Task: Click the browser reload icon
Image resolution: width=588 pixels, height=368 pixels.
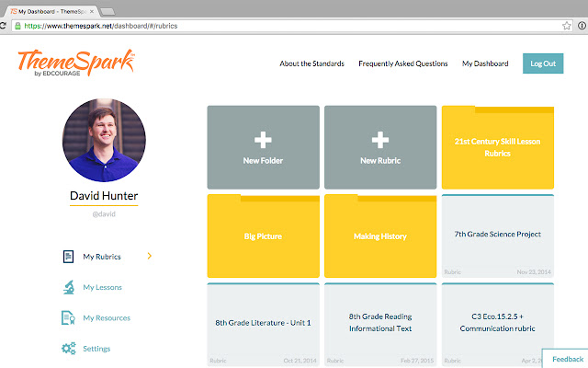Action: pos(3,26)
